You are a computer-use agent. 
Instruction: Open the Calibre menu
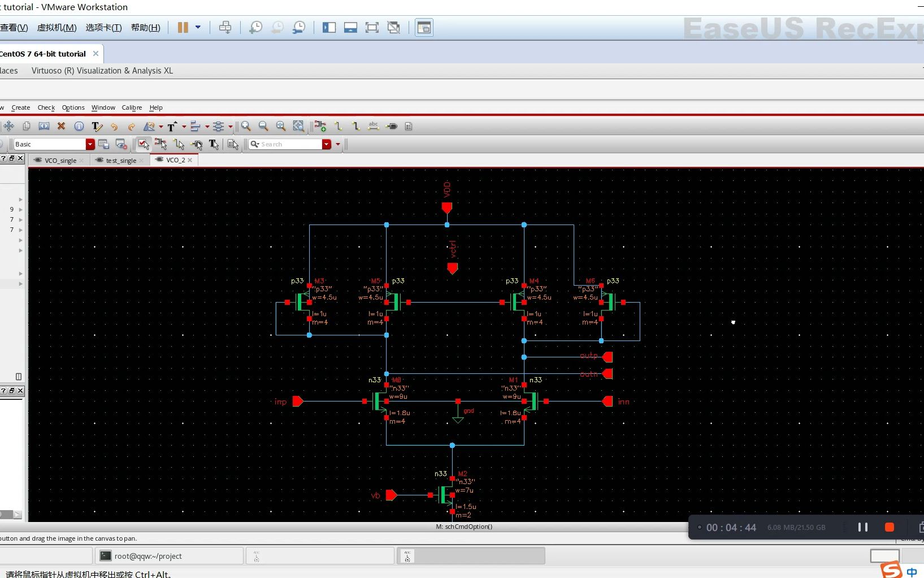point(132,107)
